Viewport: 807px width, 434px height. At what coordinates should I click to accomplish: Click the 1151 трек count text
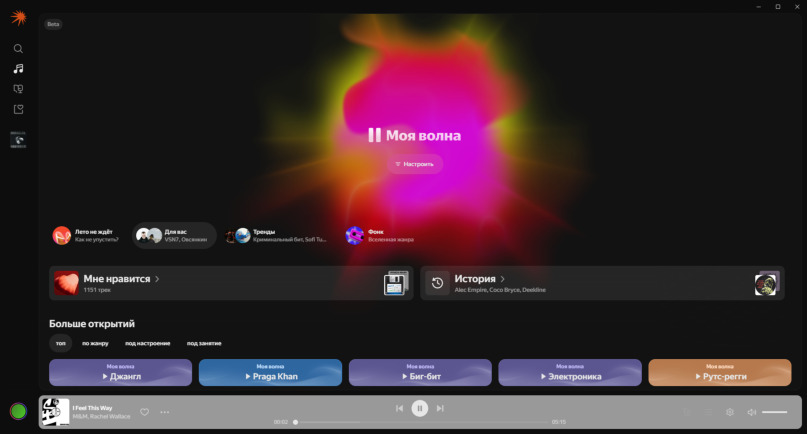tap(97, 290)
